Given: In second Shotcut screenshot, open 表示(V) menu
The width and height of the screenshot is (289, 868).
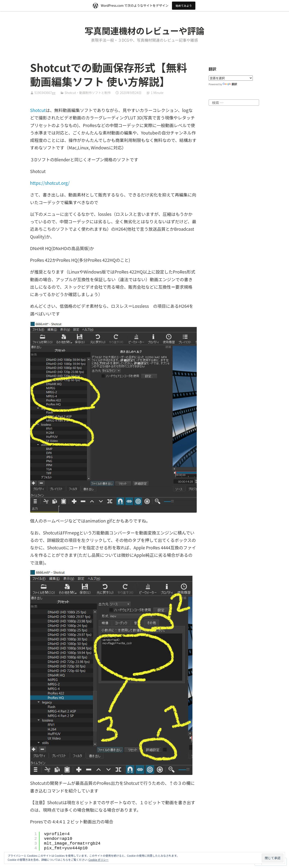Looking at the screenshot, I should click(x=69, y=579).
